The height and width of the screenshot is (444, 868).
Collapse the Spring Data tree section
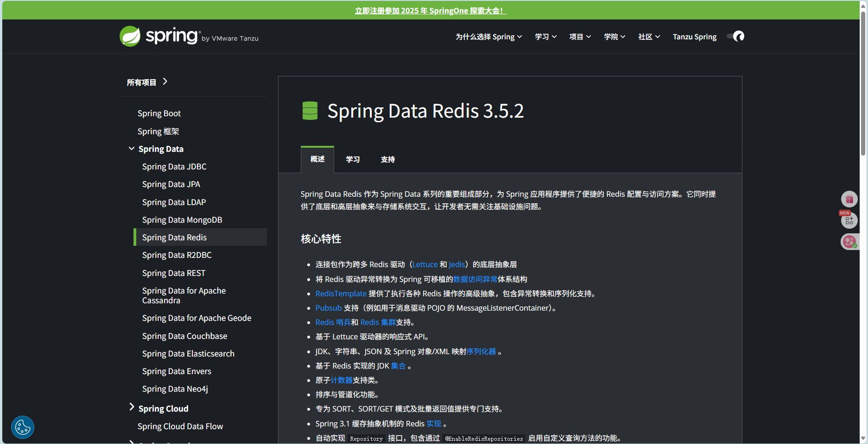pos(132,149)
